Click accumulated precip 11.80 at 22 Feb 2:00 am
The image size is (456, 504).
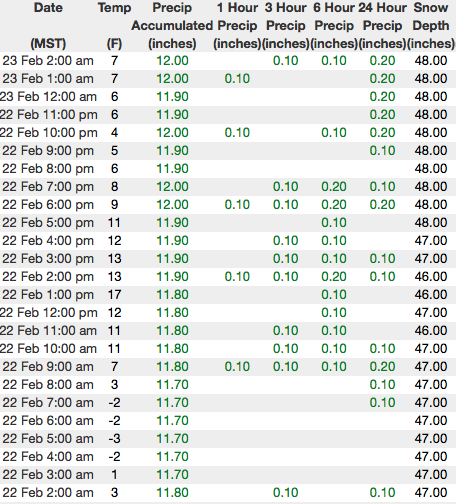tap(172, 493)
